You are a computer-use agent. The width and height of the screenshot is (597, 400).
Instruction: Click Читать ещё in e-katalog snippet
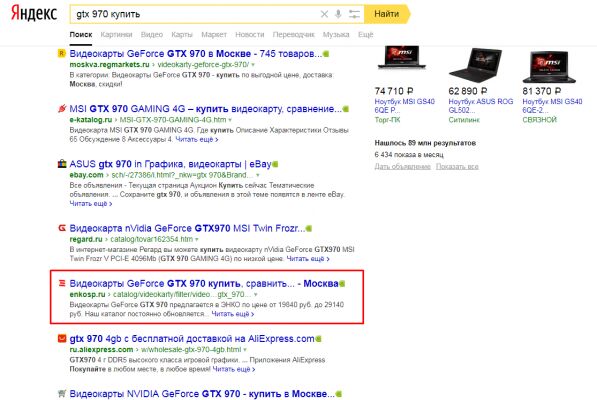tap(197, 140)
